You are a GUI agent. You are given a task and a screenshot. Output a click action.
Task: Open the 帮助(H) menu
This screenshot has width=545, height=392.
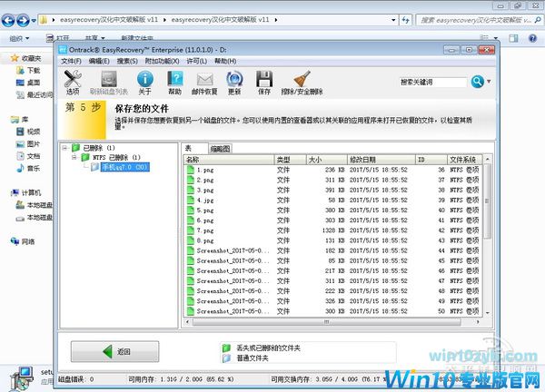[225, 61]
